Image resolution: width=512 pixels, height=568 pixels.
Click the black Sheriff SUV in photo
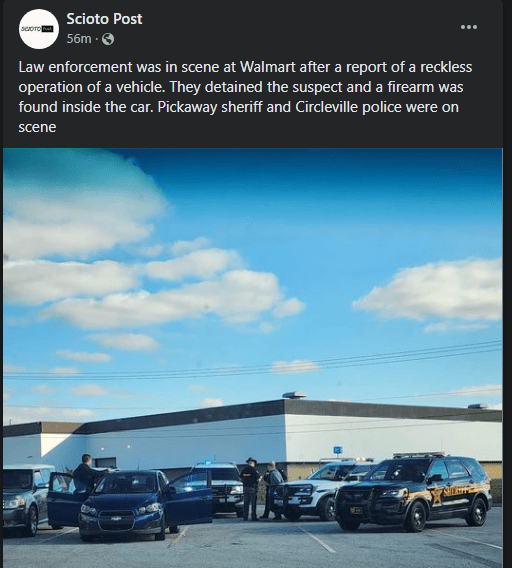(414, 491)
